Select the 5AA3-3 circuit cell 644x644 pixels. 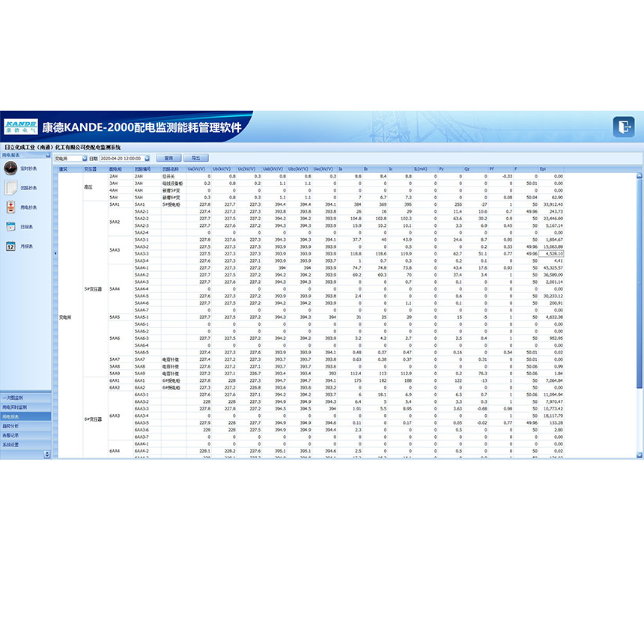(x=148, y=254)
